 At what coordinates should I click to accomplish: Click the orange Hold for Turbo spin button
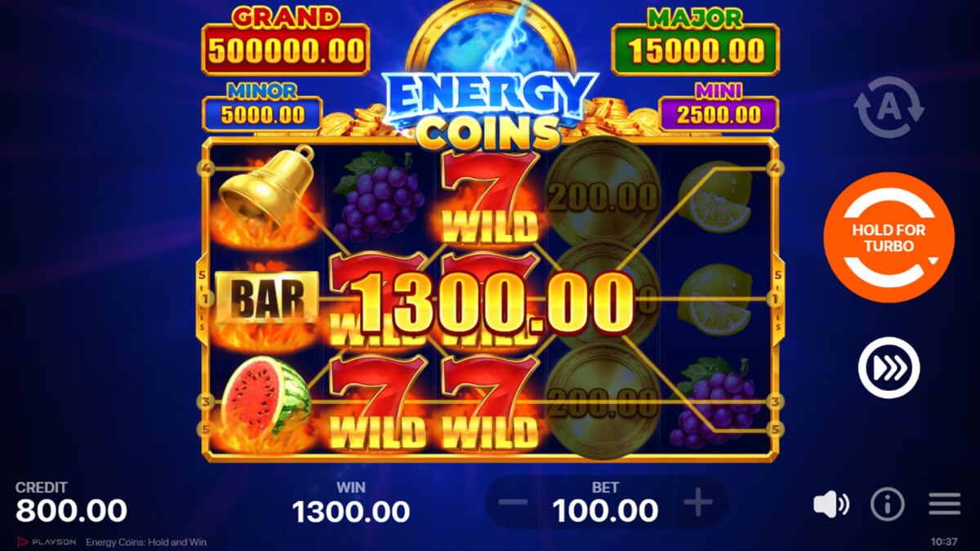point(889,238)
